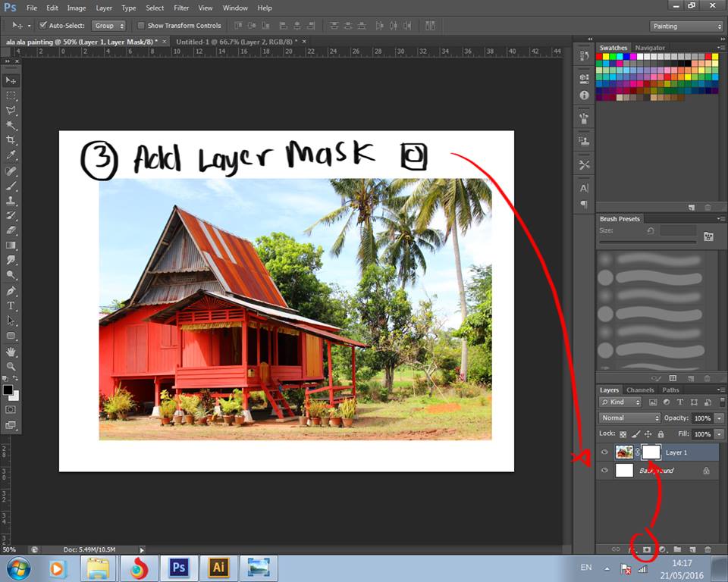728x582 pixels.
Task: Click the Delete Layer trash icon
Action: (708, 549)
